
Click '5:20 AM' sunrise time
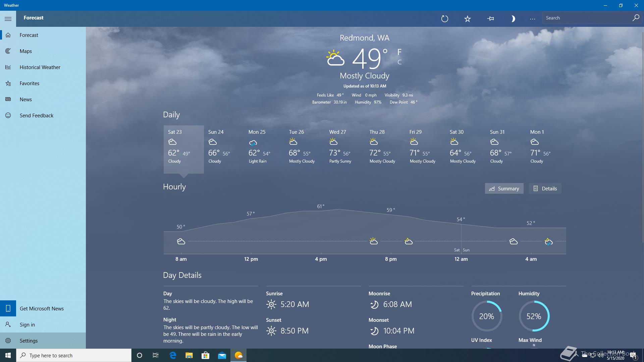(294, 304)
